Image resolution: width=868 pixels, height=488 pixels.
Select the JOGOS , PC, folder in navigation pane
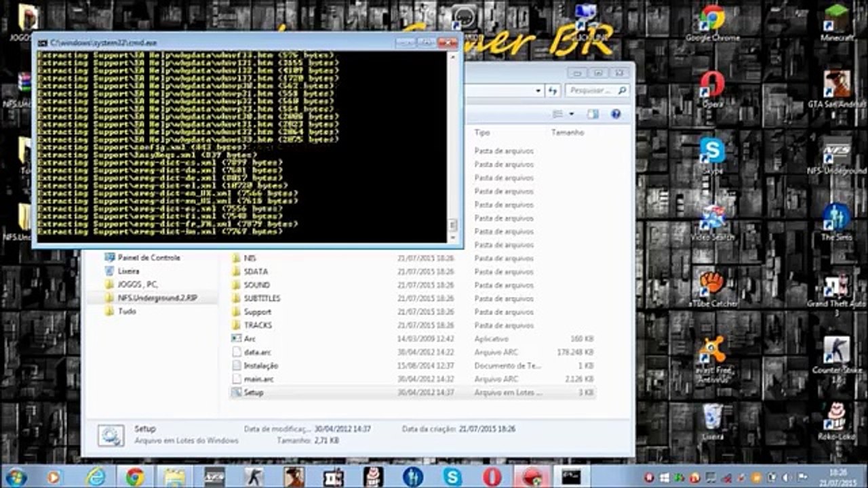tap(132, 285)
